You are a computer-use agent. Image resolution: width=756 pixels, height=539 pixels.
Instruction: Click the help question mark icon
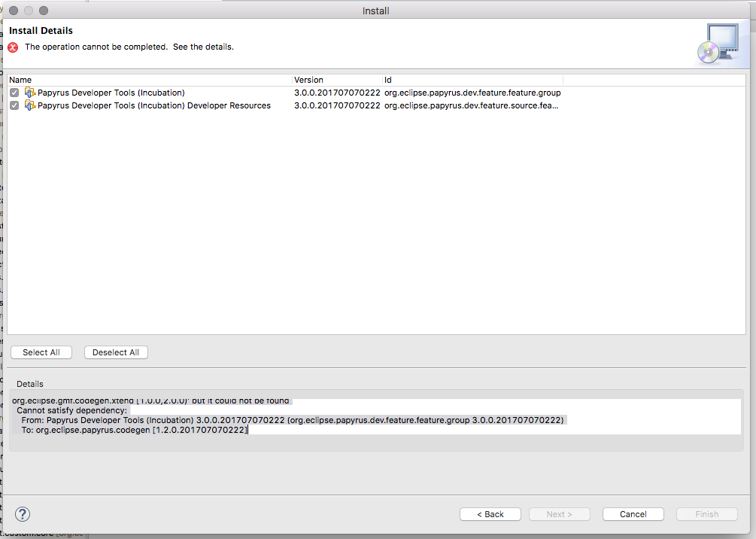click(x=23, y=514)
